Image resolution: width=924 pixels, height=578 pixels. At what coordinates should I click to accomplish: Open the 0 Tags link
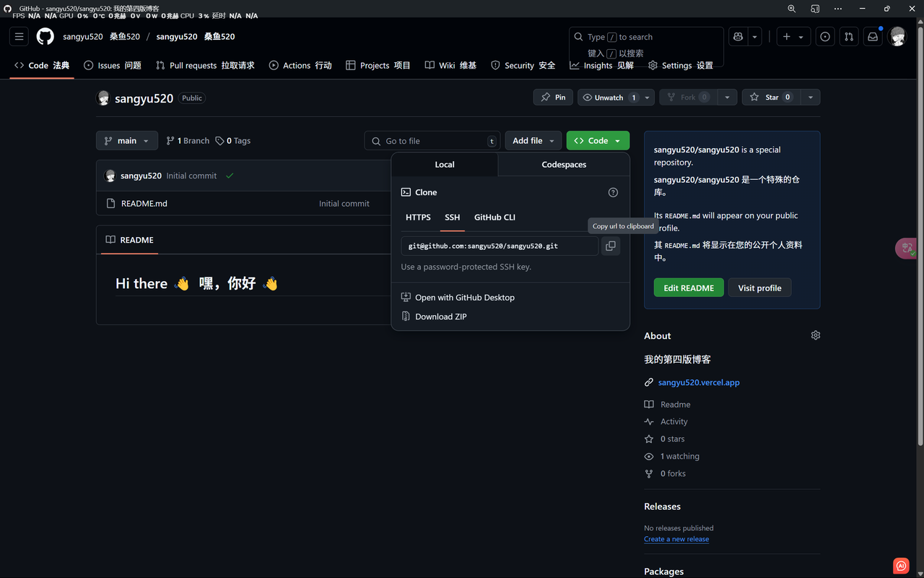click(232, 141)
